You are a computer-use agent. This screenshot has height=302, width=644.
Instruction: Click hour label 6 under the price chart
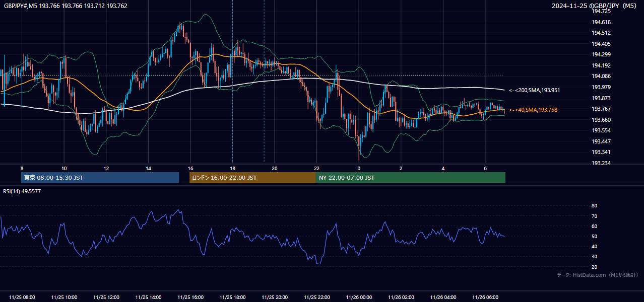tap(485, 168)
